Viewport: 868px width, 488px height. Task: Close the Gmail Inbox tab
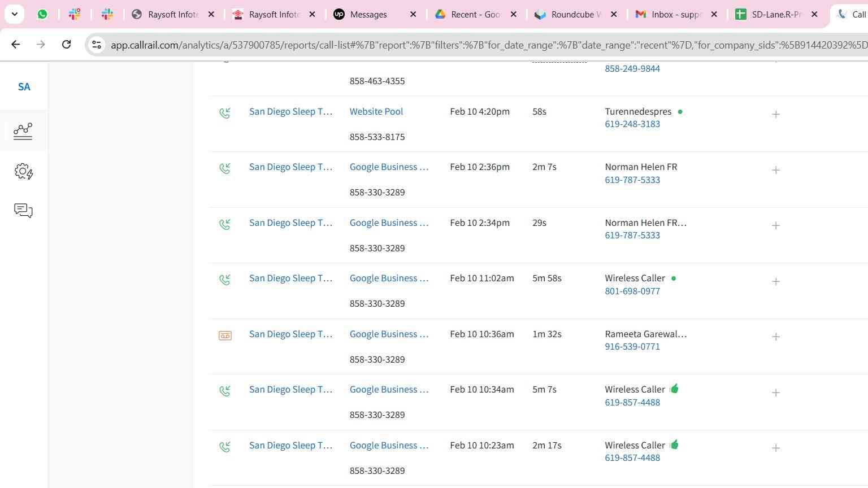(x=714, y=14)
